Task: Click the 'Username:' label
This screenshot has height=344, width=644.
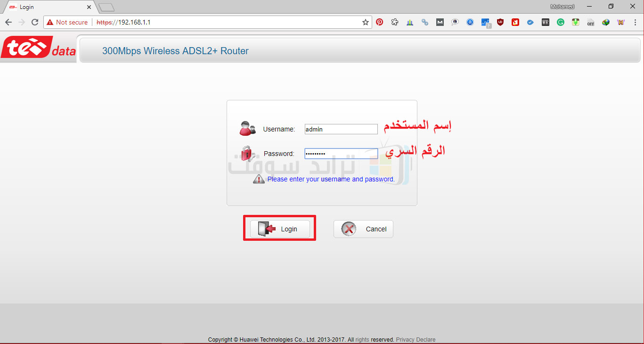Action: pyautogui.click(x=279, y=129)
